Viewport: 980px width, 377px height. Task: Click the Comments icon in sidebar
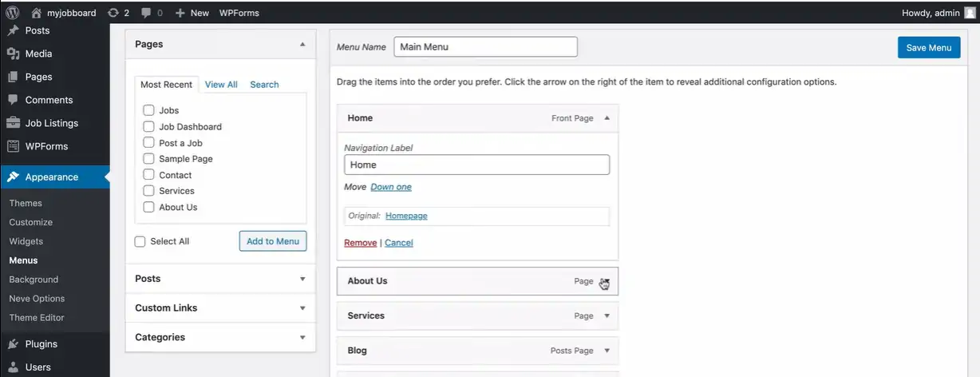coord(13,100)
